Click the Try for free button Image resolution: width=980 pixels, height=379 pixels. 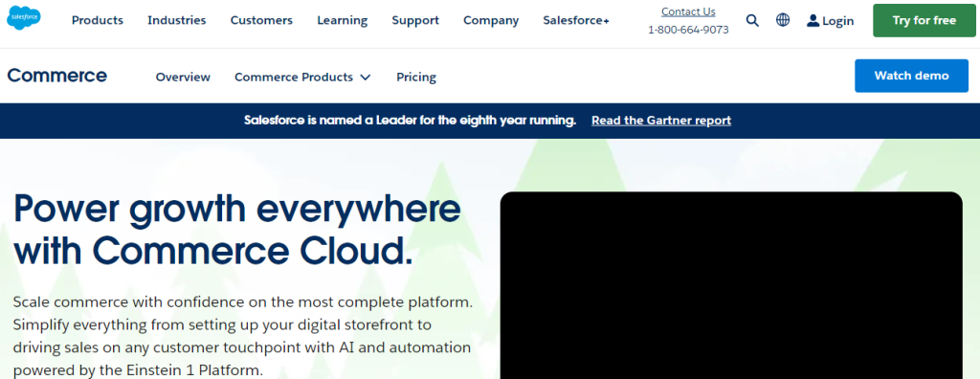coord(924,20)
